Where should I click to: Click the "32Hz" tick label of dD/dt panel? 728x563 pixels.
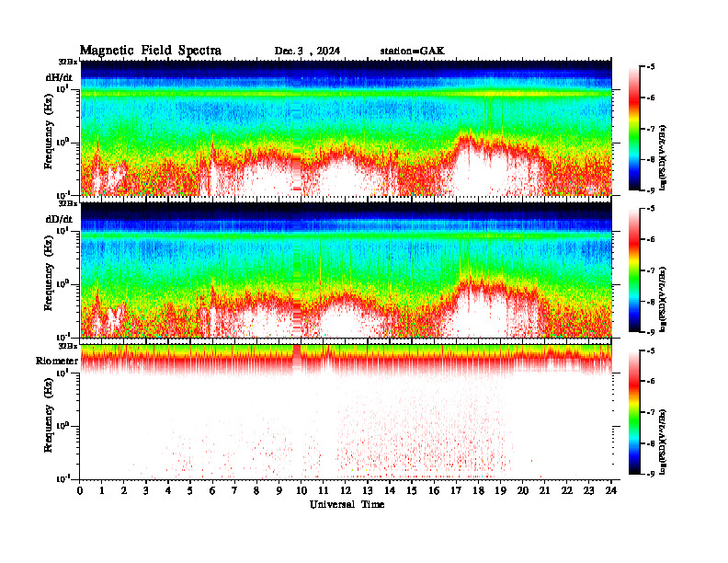tap(68, 203)
